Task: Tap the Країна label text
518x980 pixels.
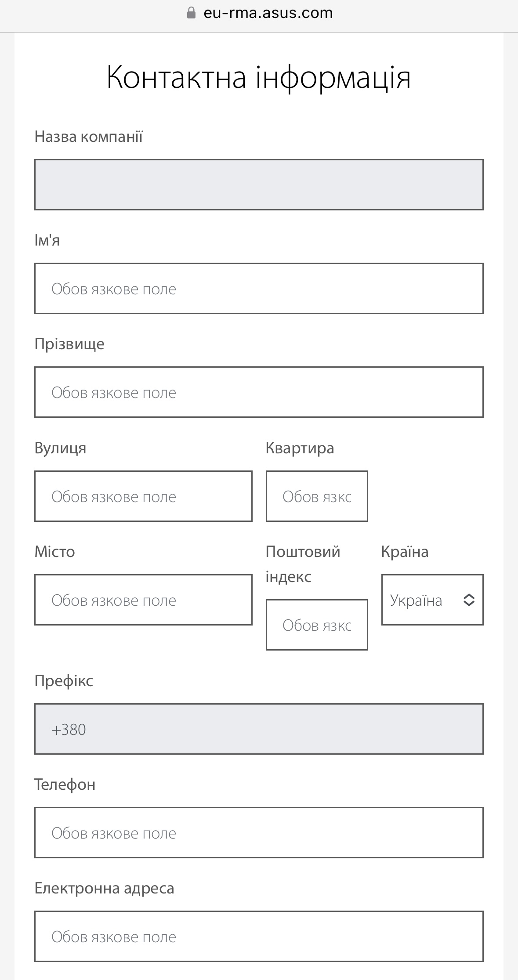Action: point(405,552)
